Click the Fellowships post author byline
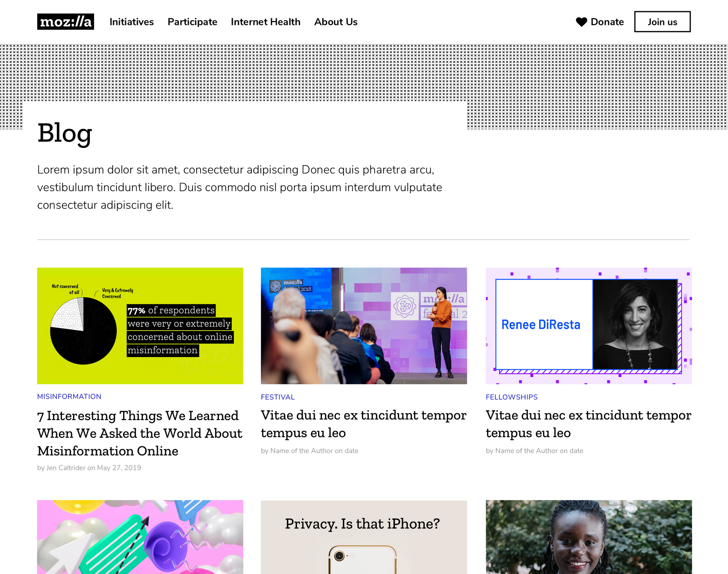The width and height of the screenshot is (728, 574). pos(534,451)
